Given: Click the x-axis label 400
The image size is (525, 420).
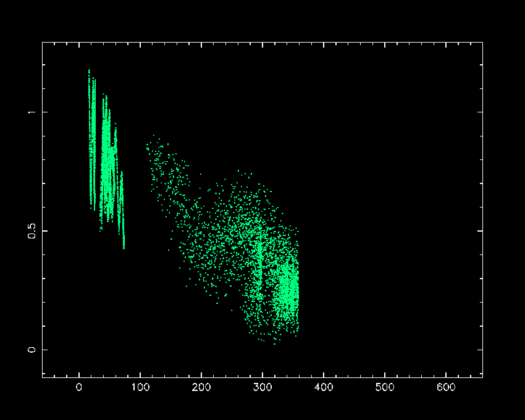Looking at the screenshot, I should click(x=324, y=387).
